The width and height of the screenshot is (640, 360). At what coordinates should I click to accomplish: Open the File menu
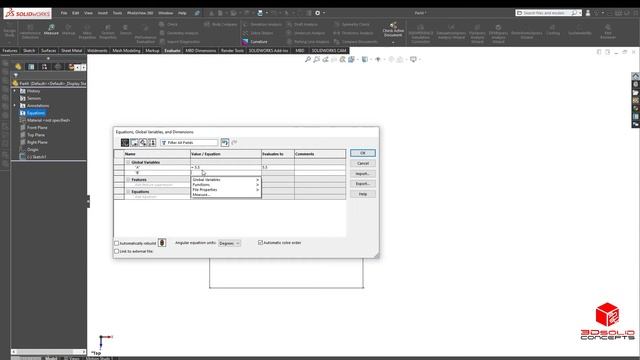(x=64, y=13)
